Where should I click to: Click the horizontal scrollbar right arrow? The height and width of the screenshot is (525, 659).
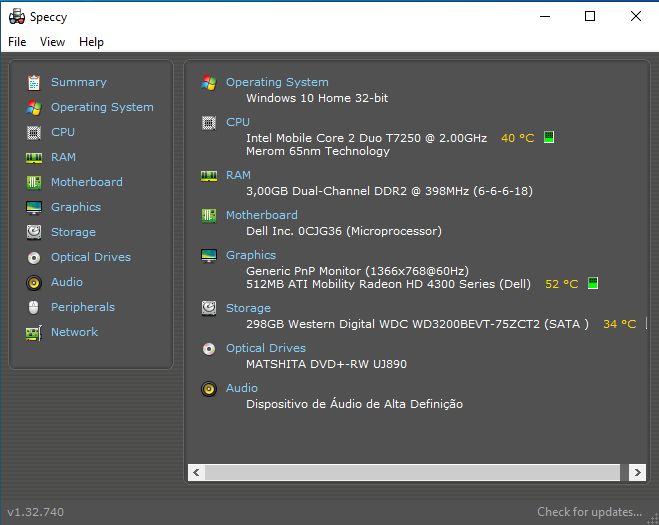[x=637, y=472]
